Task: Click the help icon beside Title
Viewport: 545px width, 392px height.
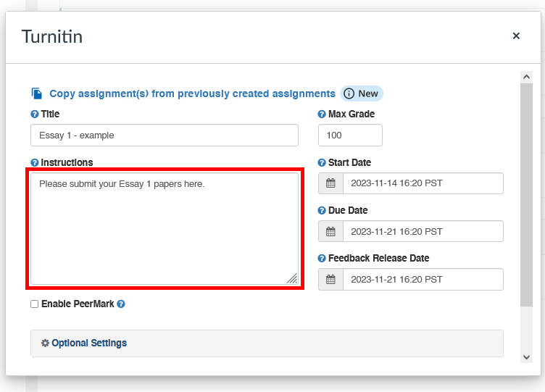Action: point(34,114)
